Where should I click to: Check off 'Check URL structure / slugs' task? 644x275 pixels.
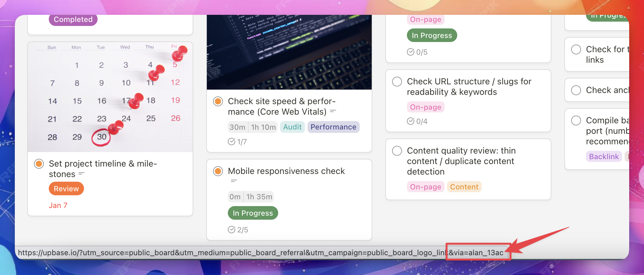(397, 82)
